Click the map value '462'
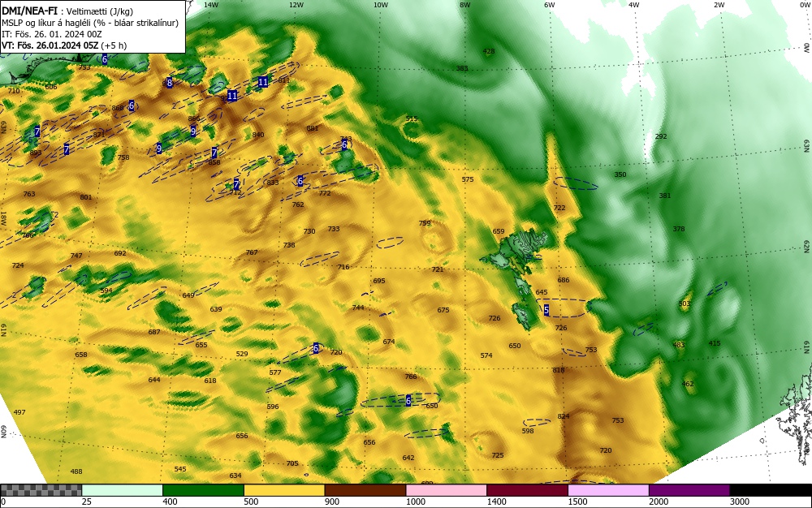This screenshot has height=508, width=812. click(x=688, y=384)
